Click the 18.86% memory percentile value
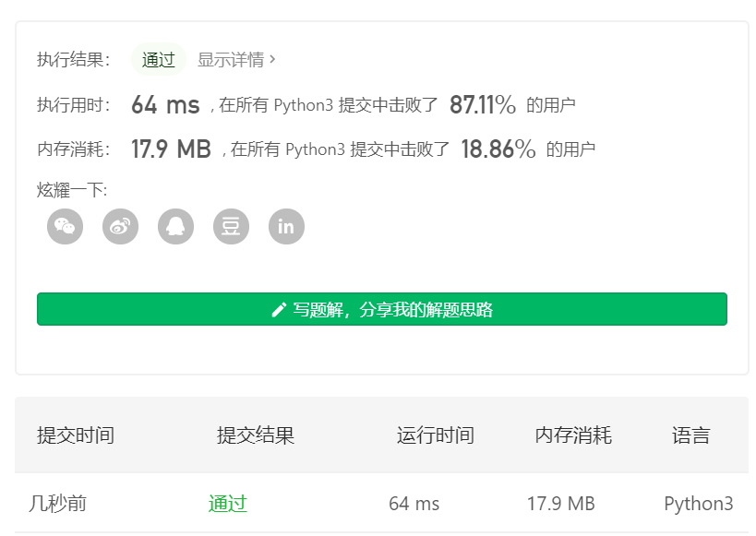 click(x=498, y=149)
